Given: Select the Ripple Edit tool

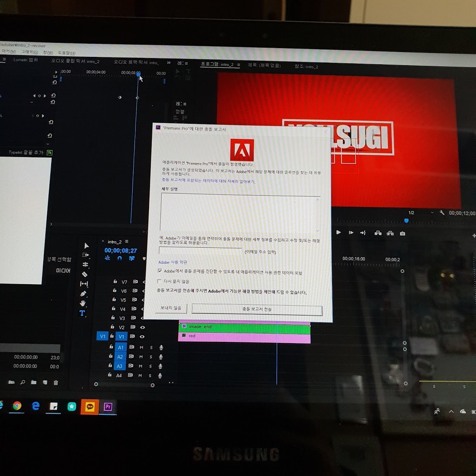Looking at the screenshot, I should point(85,264).
